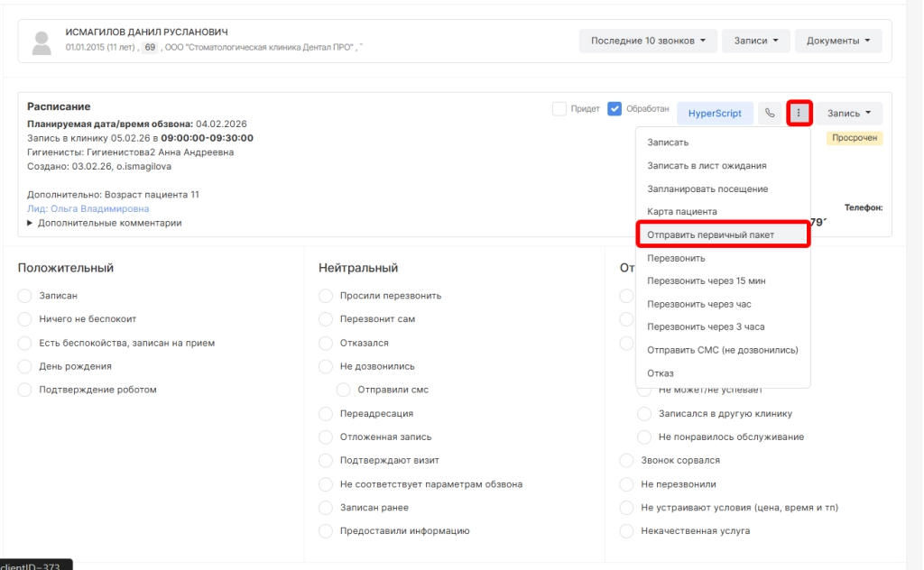Click the phone call icon button

770,114
